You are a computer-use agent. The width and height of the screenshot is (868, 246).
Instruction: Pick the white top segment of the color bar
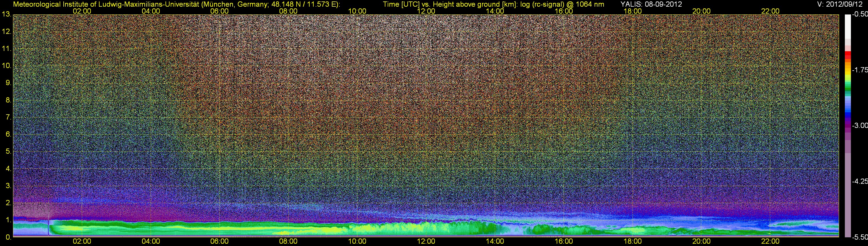[x=848, y=25]
